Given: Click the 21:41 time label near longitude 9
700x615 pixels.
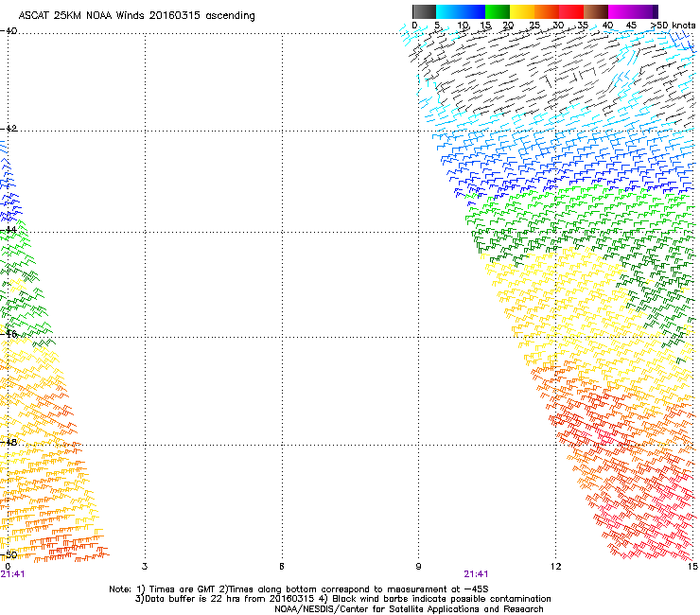Looking at the screenshot, I should pyautogui.click(x=476, y=574).
